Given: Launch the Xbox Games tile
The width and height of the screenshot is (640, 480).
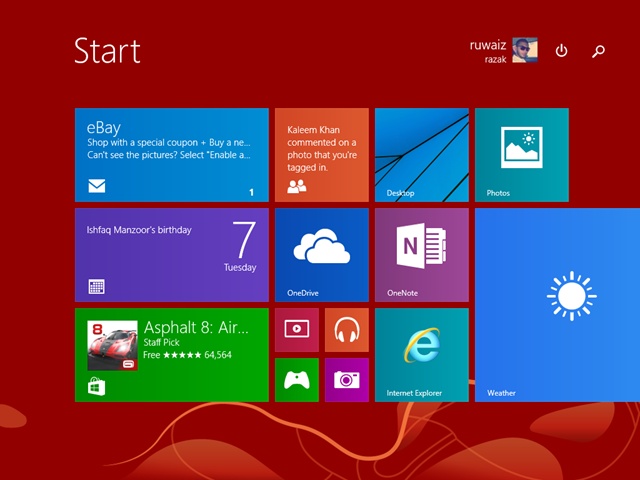Looking at the screenshot, I should tap(296, 379).
